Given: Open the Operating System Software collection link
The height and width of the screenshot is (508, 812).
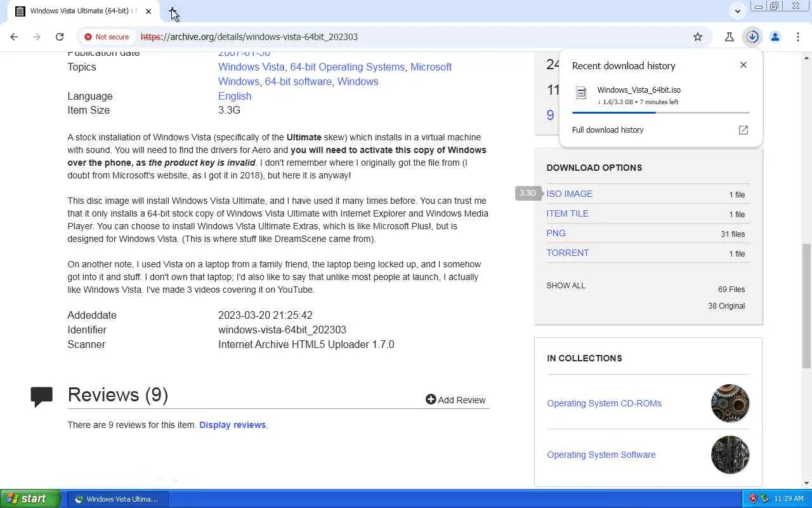Looking at the screenshot, I should click(601, 455).
